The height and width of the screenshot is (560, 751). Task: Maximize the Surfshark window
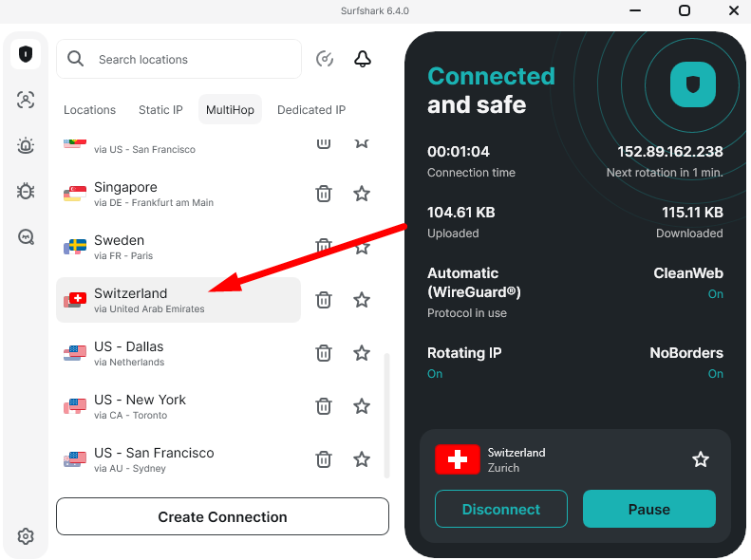point(685,10)
